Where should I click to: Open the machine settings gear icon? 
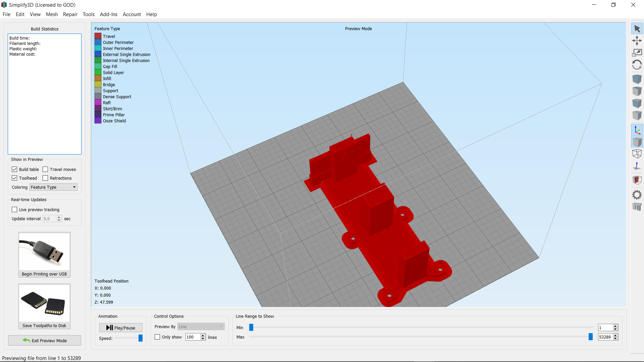(x=637, y=194)
